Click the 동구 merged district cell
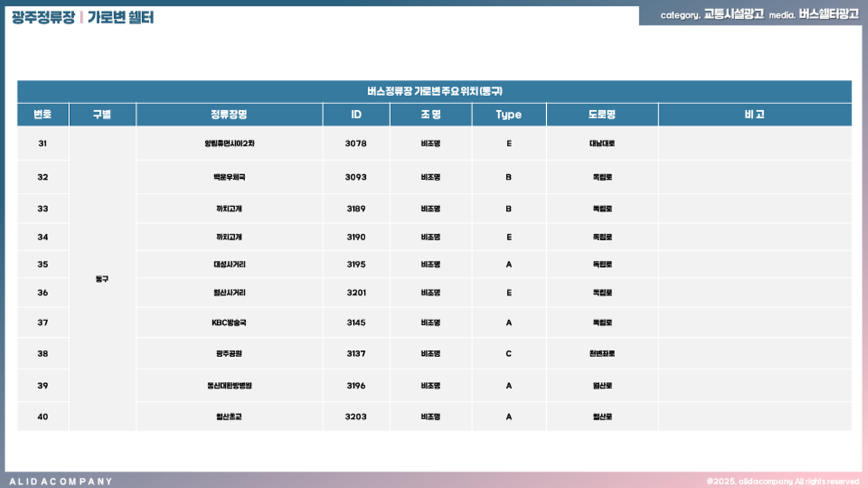 102,279
